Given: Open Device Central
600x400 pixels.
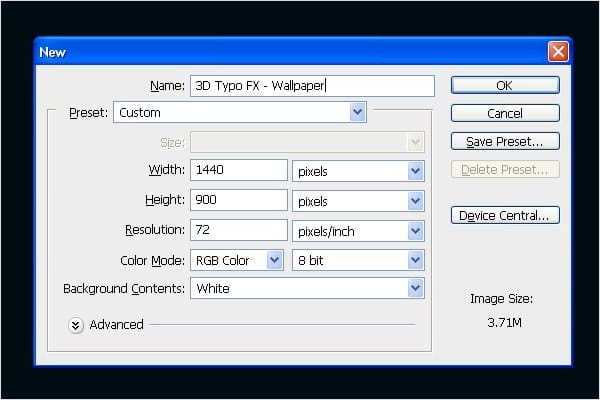Looking at the screenshot, I should [504, 215].
